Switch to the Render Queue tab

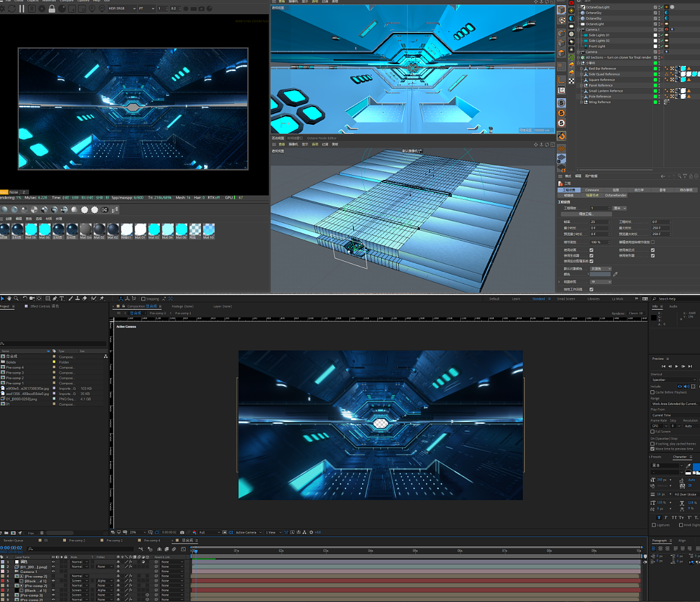tap(13, 541)
